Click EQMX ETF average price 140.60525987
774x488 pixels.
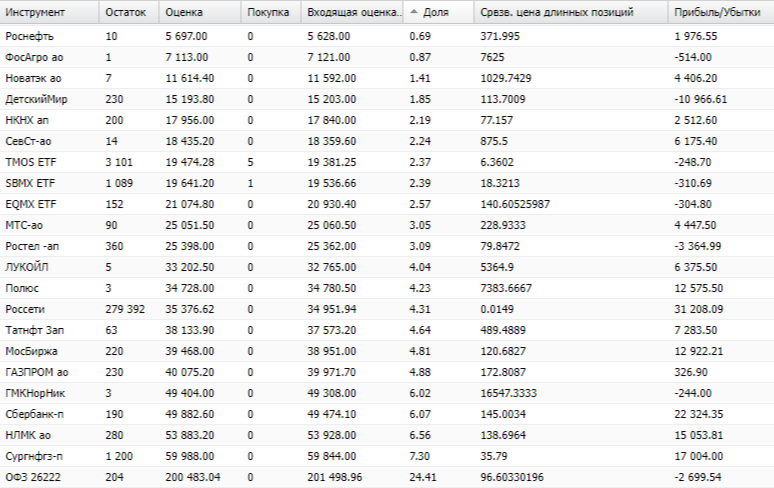click(515, 204)
